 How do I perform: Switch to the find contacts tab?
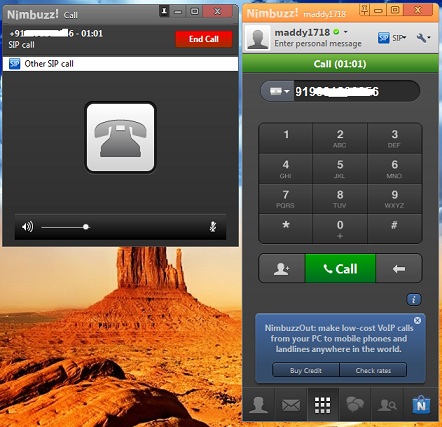[387, 405]
